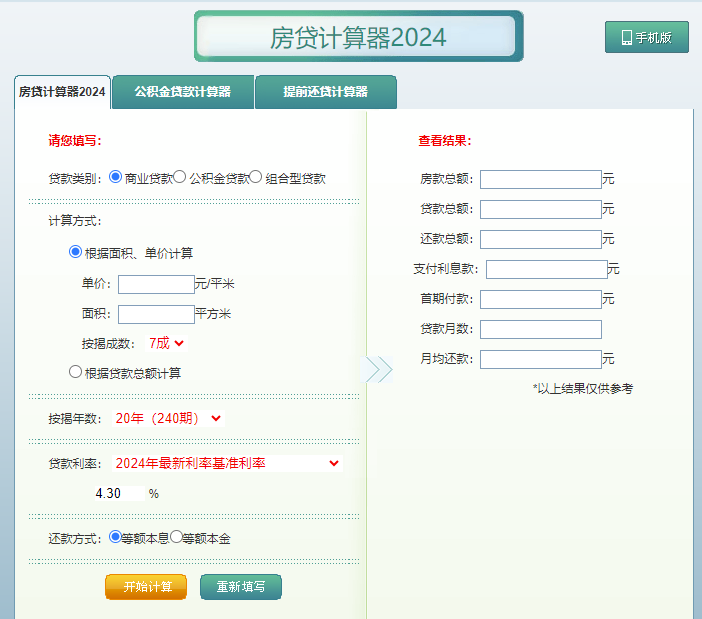Click the 还款总额 result field
The height and width of the screenshot is (619, 702).
(541, 239)
